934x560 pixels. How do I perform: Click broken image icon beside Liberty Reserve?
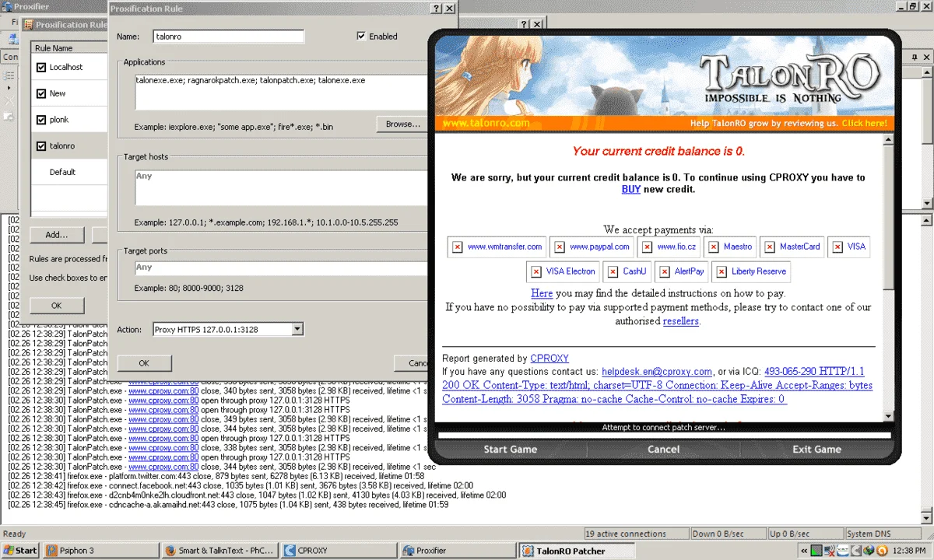721,271
